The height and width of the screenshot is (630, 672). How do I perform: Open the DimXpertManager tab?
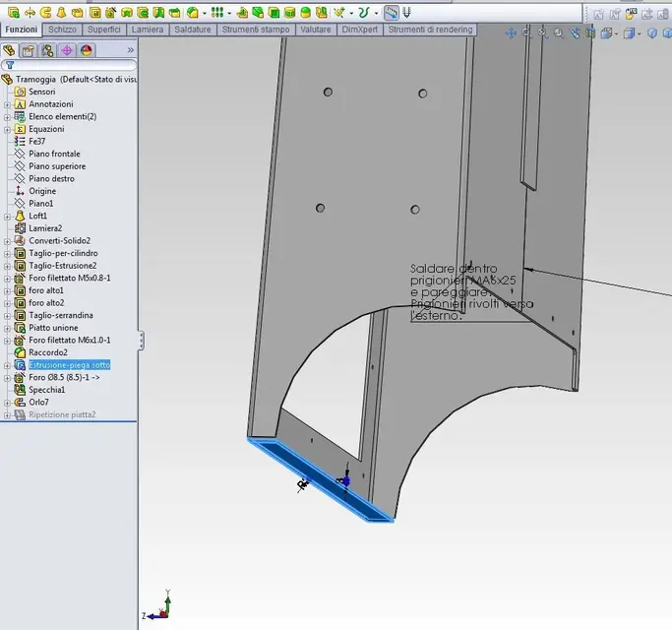[x=67, y=50]
